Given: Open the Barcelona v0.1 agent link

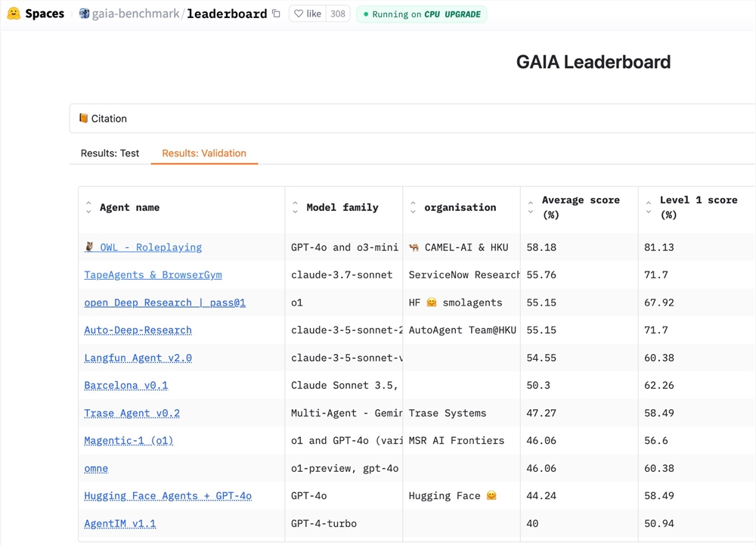Looking at the screenshot, I should (125, 386).
